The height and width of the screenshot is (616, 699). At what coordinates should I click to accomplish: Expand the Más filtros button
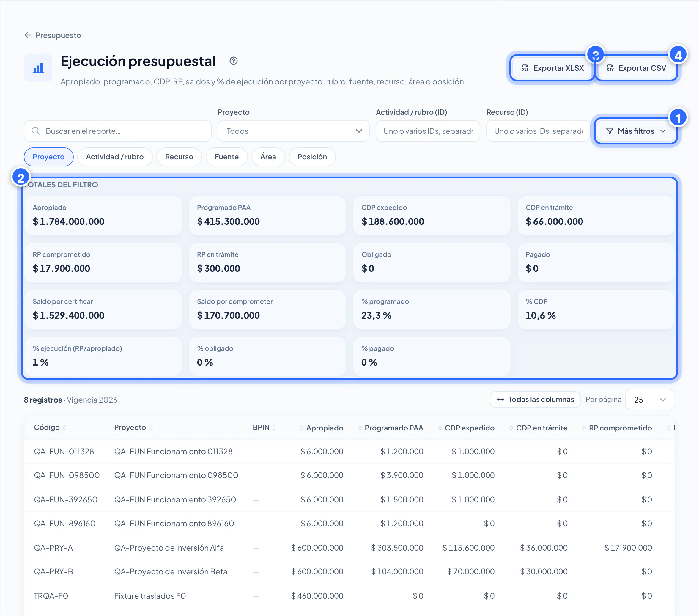point(636,131)
